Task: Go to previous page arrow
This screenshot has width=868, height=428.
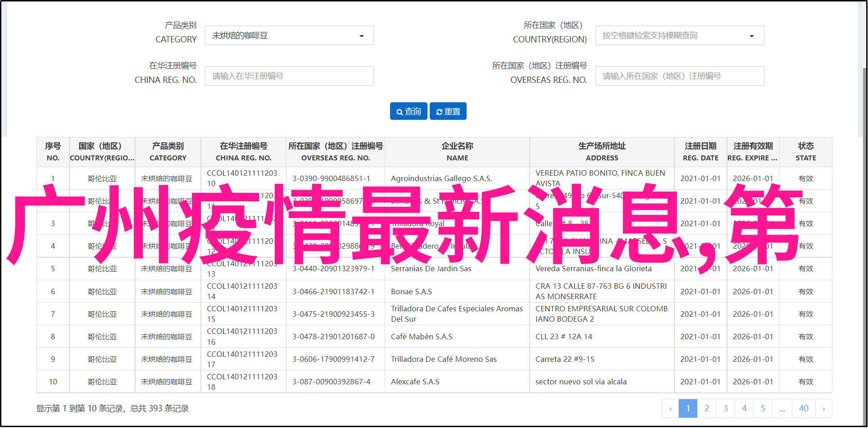Action: (x=670, y=409)
